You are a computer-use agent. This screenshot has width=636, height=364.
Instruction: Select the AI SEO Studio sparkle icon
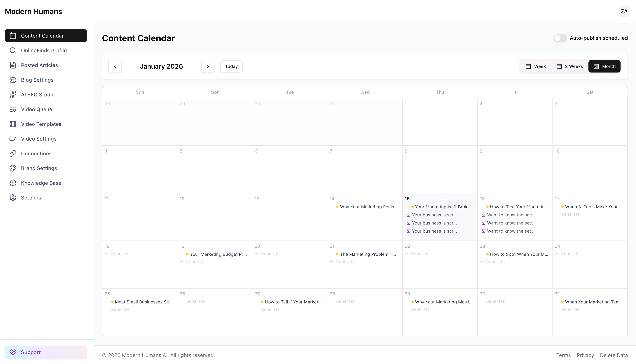(13, 95)
